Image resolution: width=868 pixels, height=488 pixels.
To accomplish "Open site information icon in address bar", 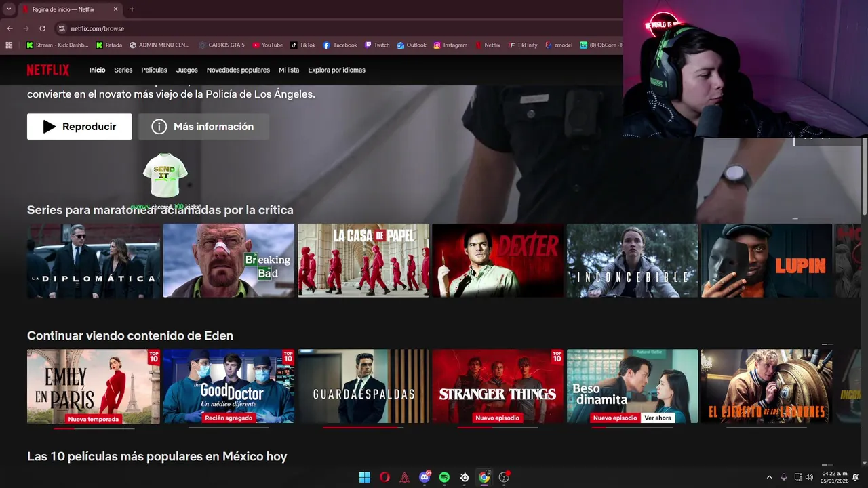I will coord(61,28).
